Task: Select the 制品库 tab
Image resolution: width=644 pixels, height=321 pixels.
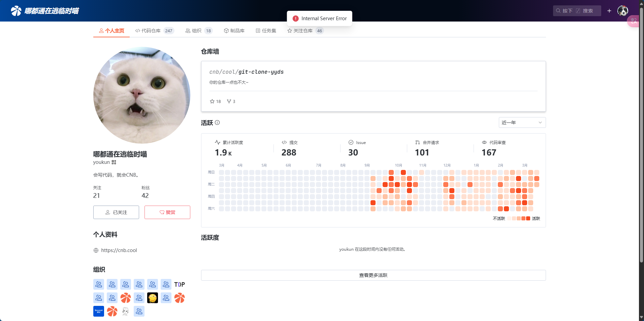Action: 234,31
